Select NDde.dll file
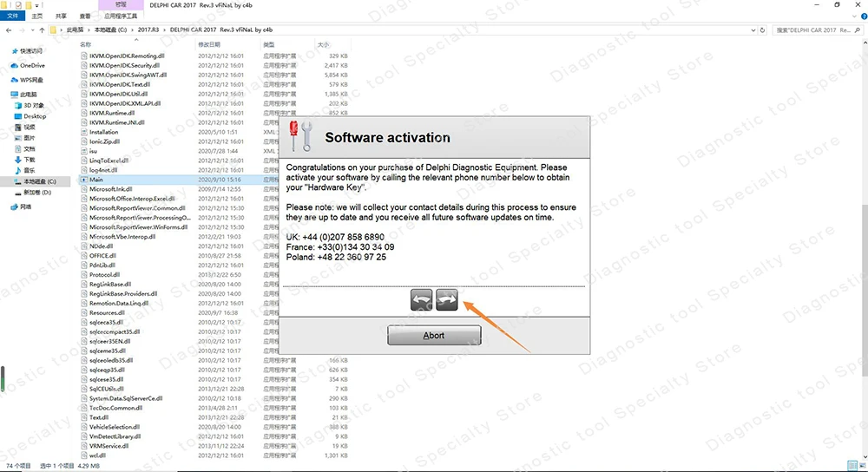 click(101, 246)
